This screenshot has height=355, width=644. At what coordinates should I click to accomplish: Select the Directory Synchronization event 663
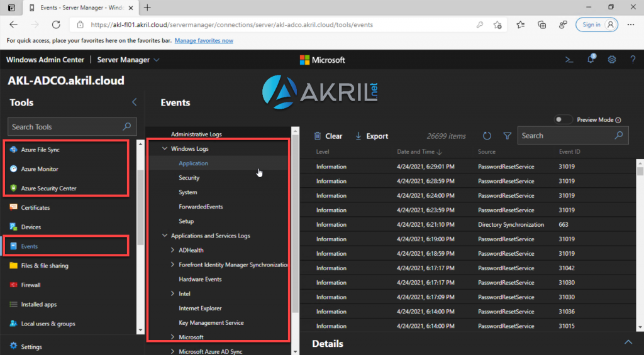pyautogui.click(x=468, y=224)
